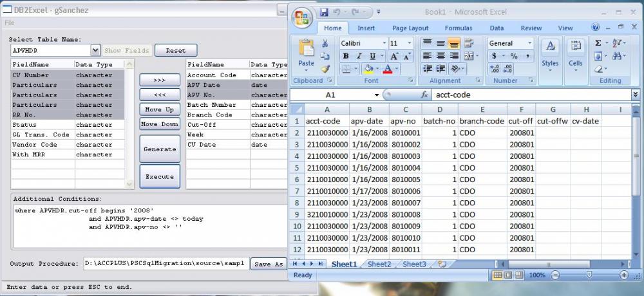Click the Move Down button
The height and width of the screenshot is (296, 644).
click(160, 124)
